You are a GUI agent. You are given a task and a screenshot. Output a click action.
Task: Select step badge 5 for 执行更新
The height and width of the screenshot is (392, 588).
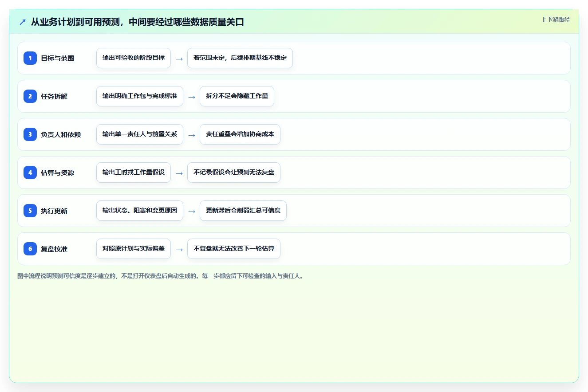point(30,211)
